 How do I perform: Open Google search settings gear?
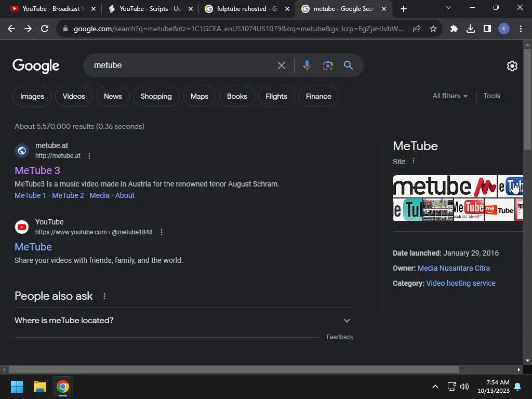[x=512, y=66]
